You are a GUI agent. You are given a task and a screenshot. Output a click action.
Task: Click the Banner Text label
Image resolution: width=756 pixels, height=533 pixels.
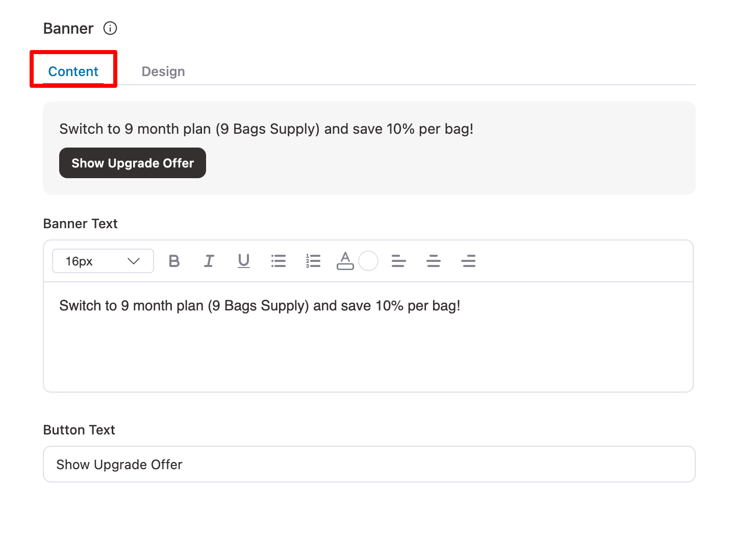click(x=81, y=224)
